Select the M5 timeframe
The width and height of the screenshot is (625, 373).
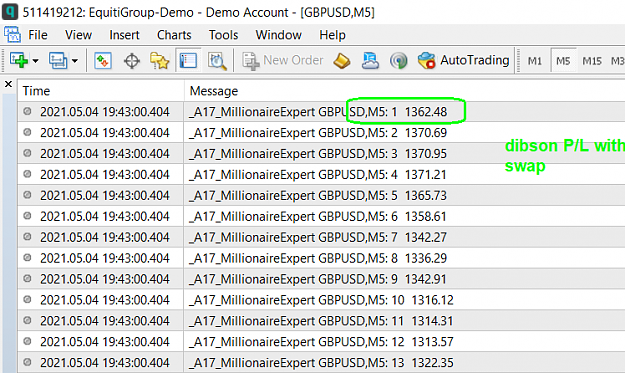coord(563,61)
